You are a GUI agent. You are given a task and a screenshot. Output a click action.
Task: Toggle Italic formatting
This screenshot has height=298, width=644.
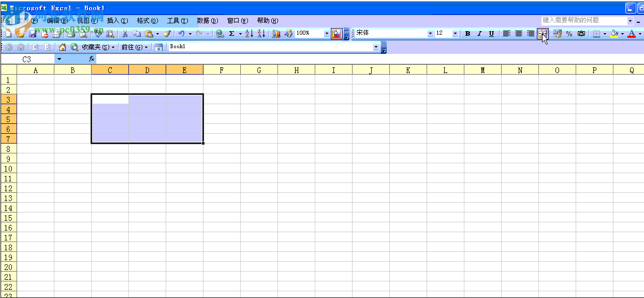click(479, 34)
